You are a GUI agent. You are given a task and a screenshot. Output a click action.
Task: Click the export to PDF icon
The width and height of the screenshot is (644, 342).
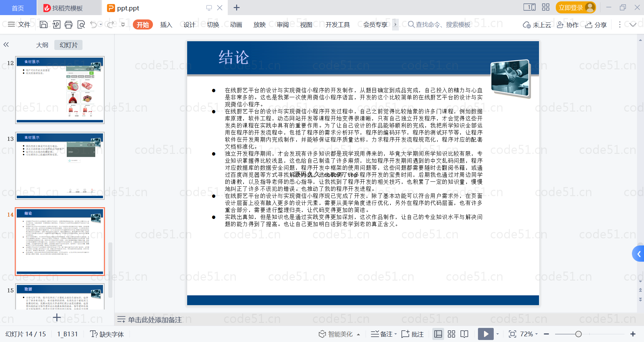click(x=56, y=24)
